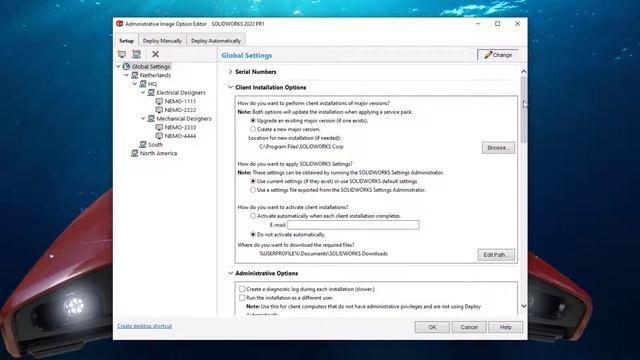Click the SOLIDWORKS title bar app icon
Image resolution: width=640 pixels, height=360 pixels.
click(120, 24)
